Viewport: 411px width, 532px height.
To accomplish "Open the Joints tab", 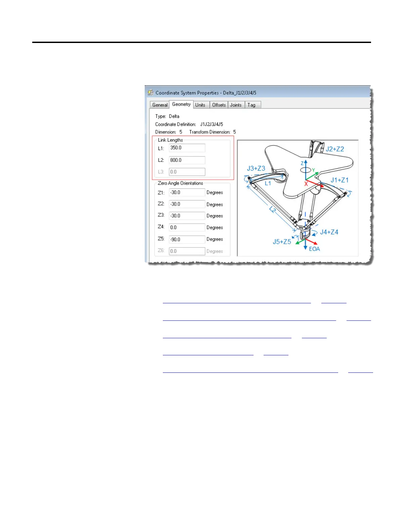I will tap(236, 105).
